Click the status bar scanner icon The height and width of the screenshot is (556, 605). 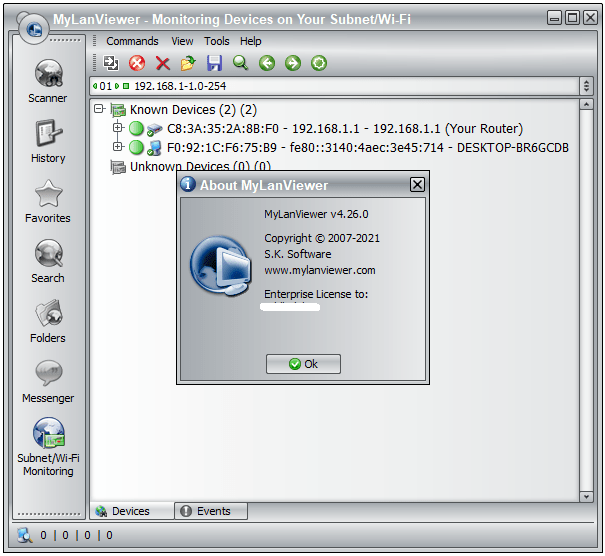click(x=25, y=535)
